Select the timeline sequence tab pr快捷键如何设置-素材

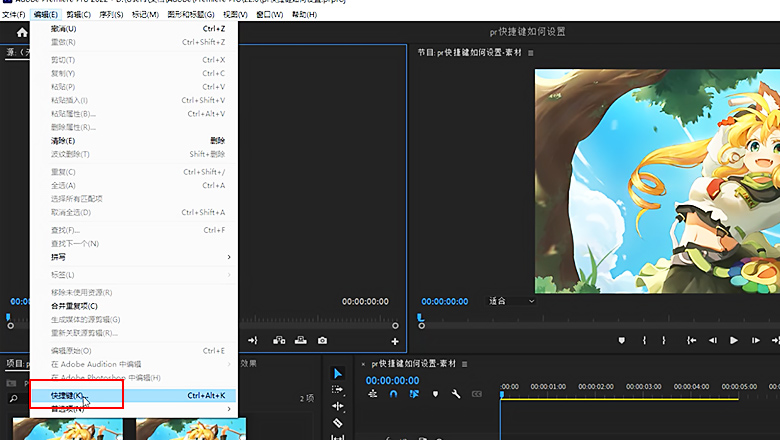pyautogui.click(x=413, y=364)
